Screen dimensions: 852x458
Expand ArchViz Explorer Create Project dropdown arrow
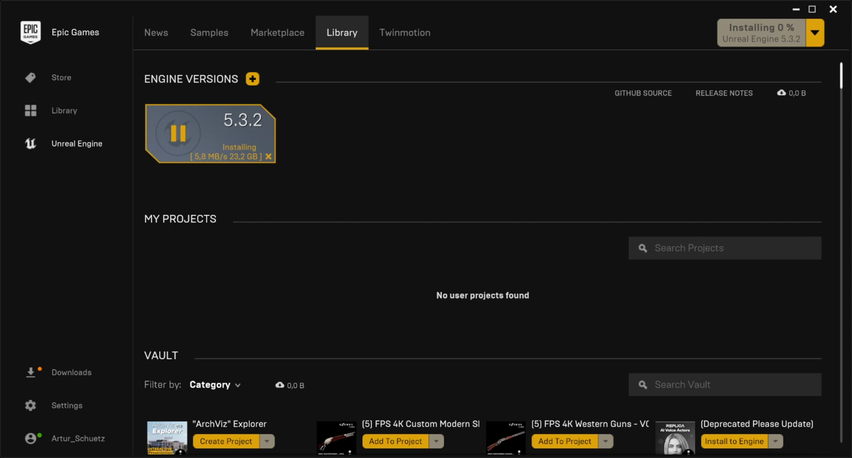[267, 441]
